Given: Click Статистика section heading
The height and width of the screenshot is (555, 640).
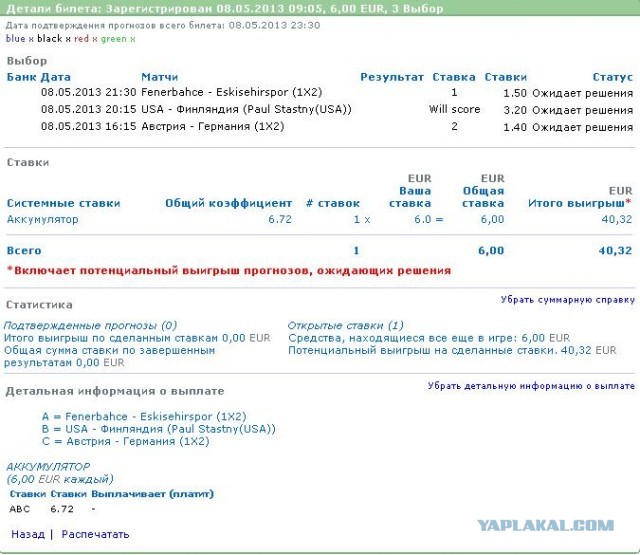Looking at the screenshot, I should coord(39,305).
